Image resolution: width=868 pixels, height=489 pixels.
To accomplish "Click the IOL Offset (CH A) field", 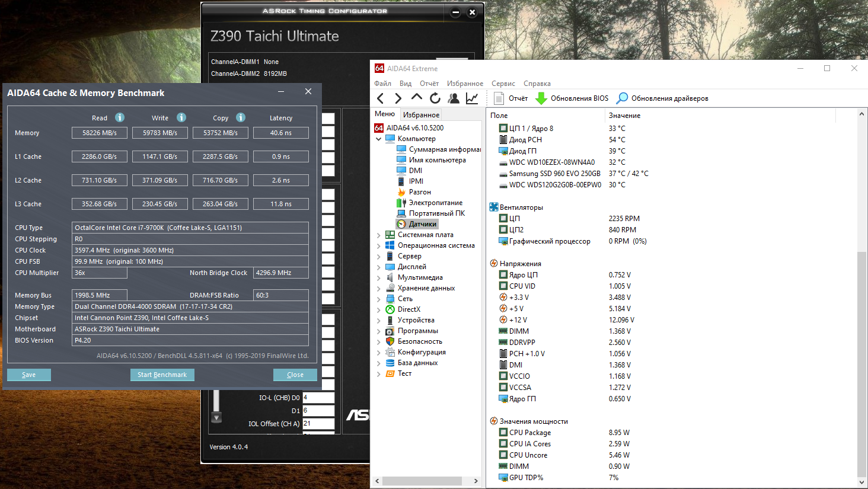I will pyautogui.click(x=318, y=424).
